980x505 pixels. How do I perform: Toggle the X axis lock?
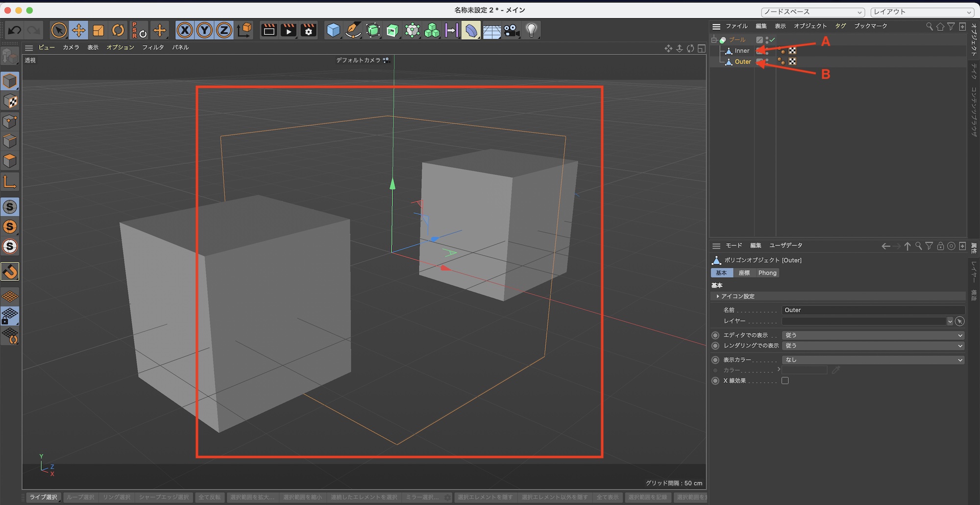(185, 30)
